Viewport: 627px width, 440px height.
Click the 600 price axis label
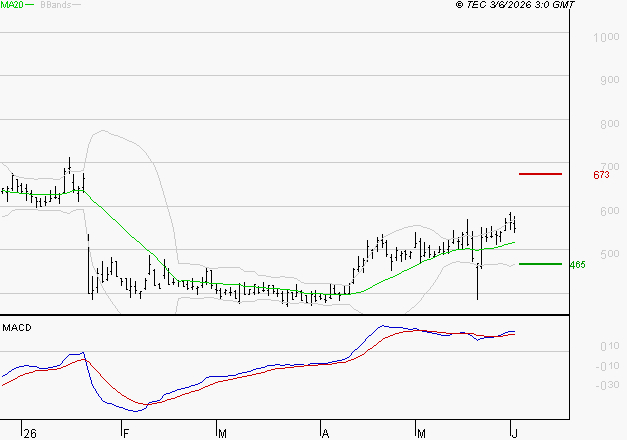point(610,211)
